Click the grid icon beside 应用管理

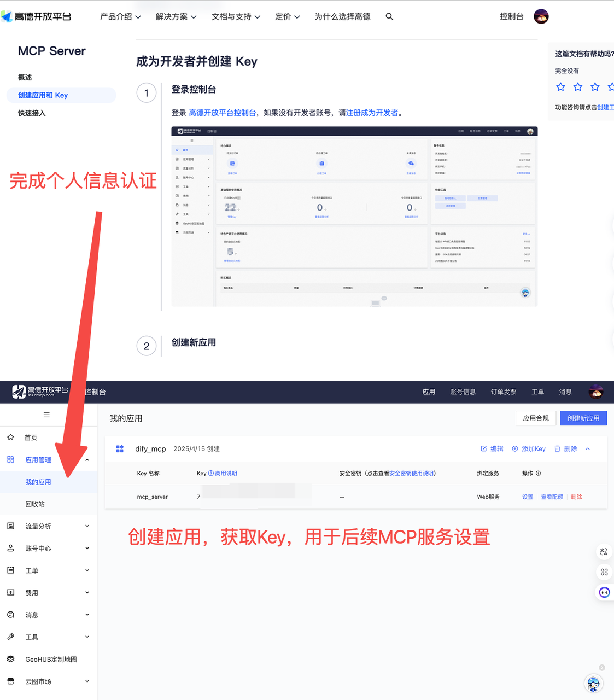[x=10, y=459]
